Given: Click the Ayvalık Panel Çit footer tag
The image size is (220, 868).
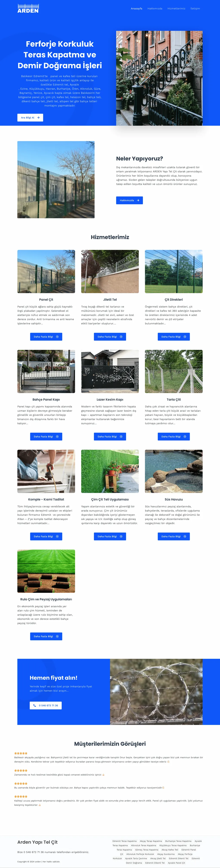Looking at the screenshot, I should [176, 863].
